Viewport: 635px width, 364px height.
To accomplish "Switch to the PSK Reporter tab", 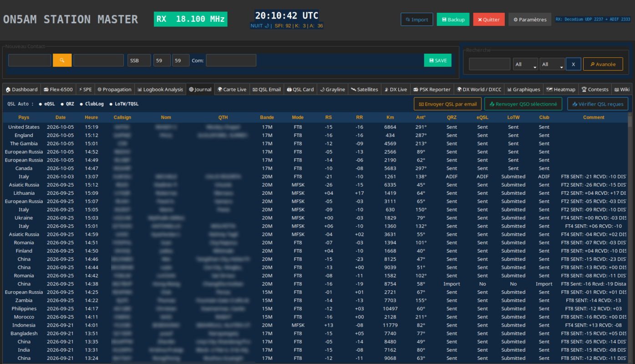I will [x=432, y=90].
